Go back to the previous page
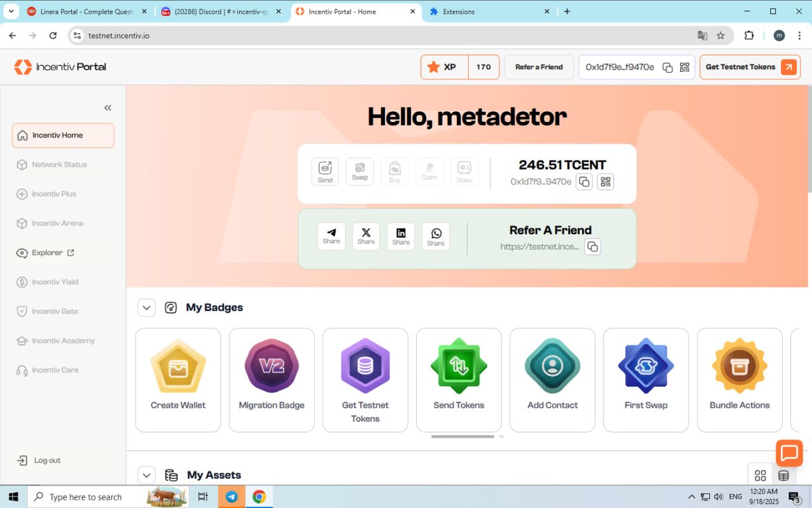Image resolution: width=812 pixels, height=508 pixels. click(12, 36)
